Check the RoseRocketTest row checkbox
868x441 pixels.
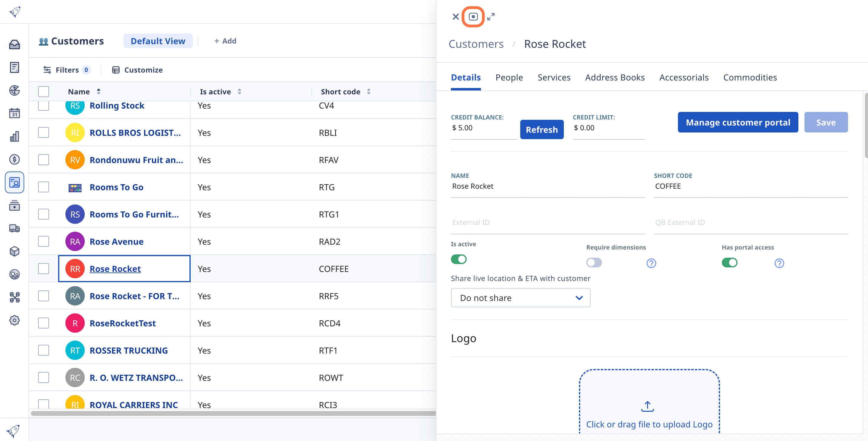(x=44, y=324)
